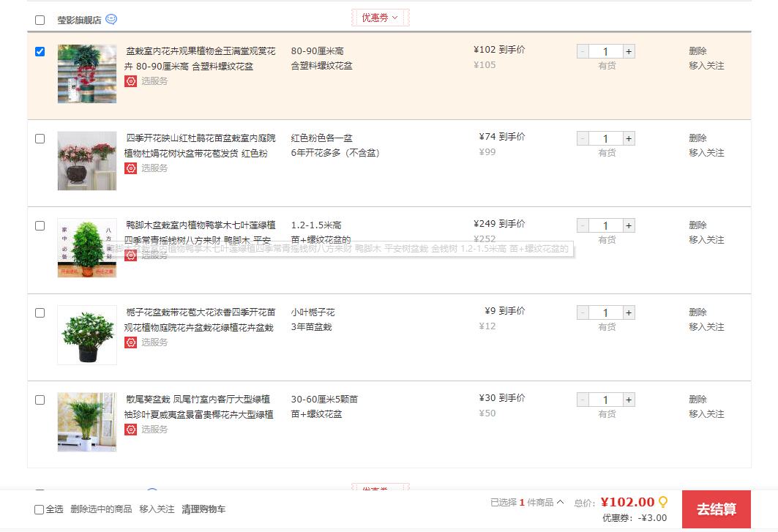Delete the 鸭脚木 item from cart
Viewport: 778px width, 532px height.
(x=697, y=225)
